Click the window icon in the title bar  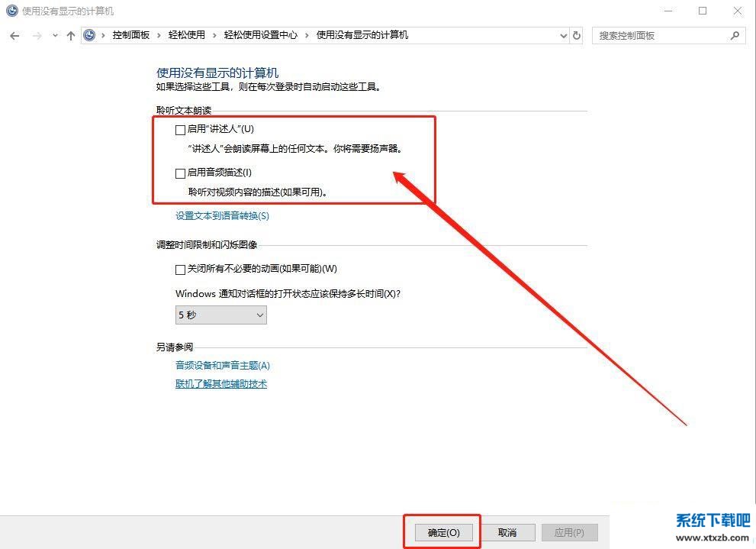(x=11, y=11)
